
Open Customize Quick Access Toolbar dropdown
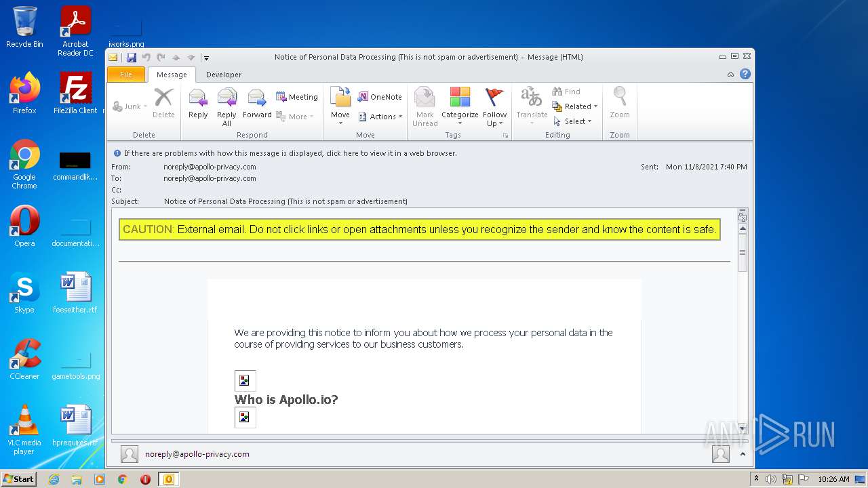click(x=206, y=58)
